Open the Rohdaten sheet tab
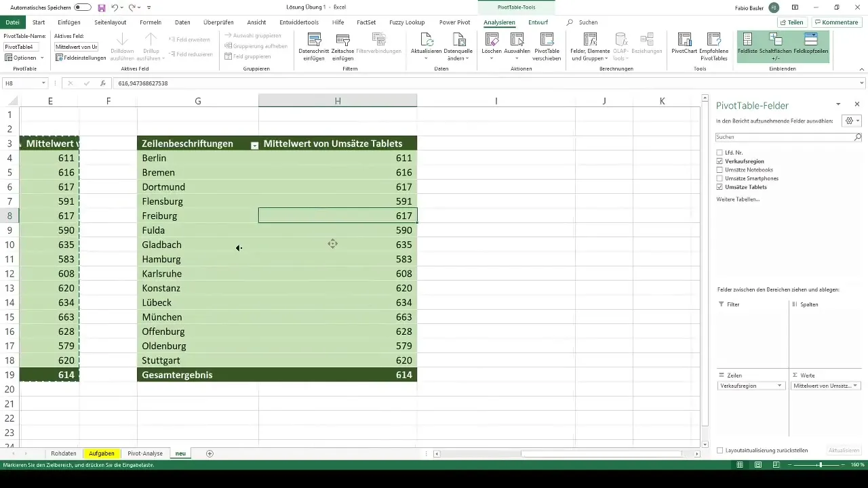Image resolution: width=868 pixels, height=488 pixels. pyautogui.click(x=64, y=453)
